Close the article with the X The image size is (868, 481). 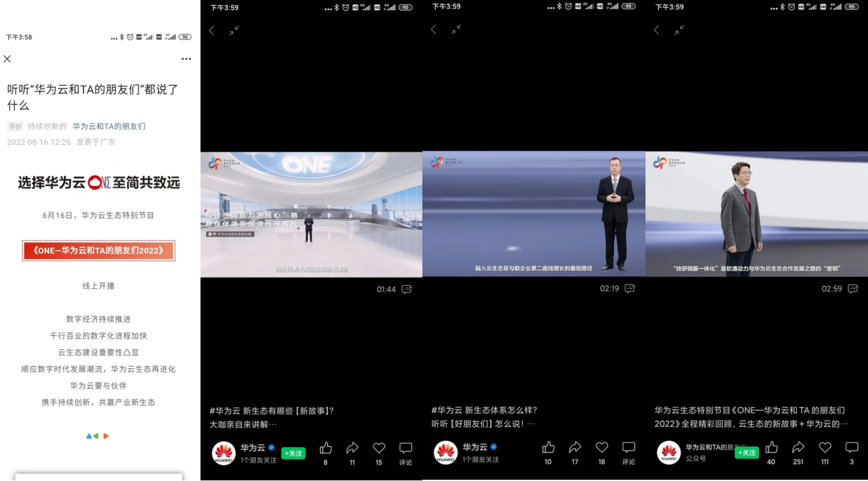[7, 58]
